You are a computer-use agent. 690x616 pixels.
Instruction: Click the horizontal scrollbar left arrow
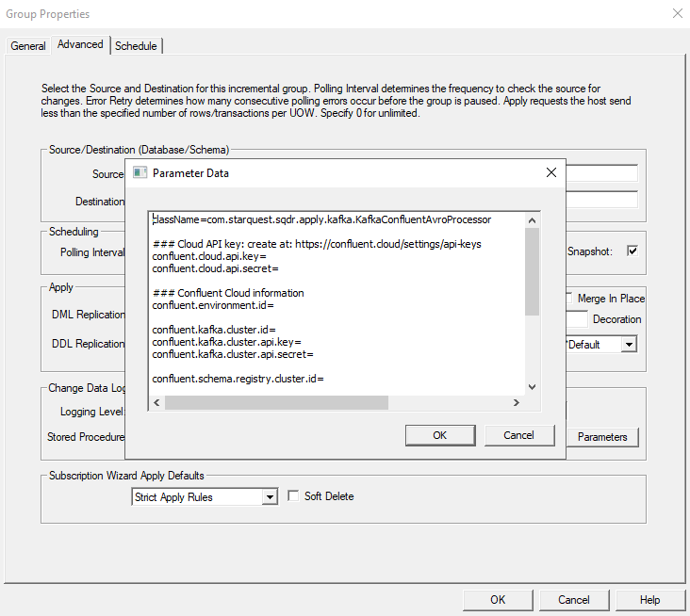pos(156,403)
